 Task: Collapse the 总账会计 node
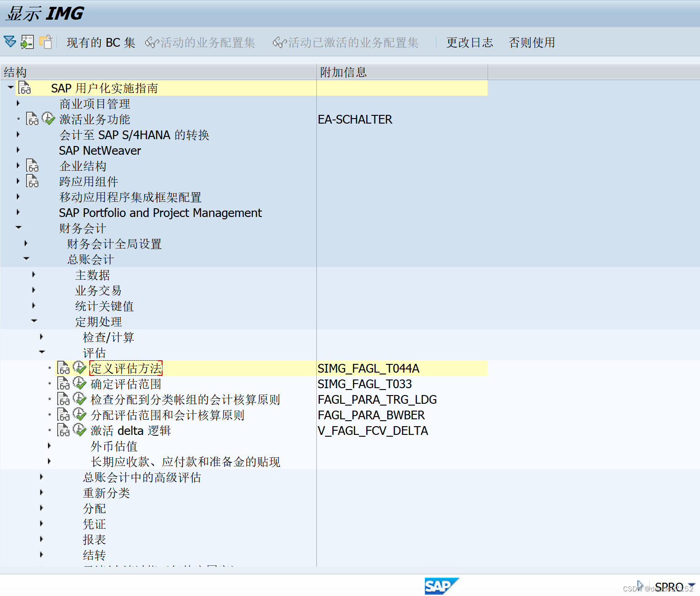click(26, 258)
